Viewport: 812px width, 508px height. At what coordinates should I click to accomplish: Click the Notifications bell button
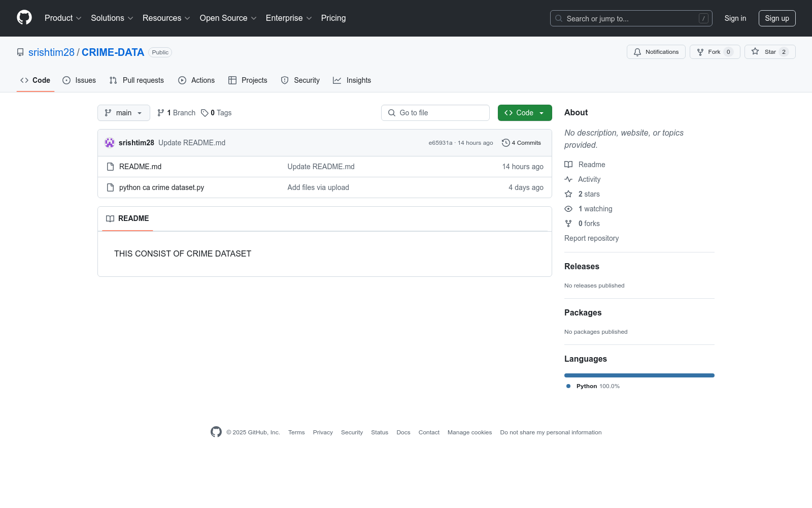(656, 52)
